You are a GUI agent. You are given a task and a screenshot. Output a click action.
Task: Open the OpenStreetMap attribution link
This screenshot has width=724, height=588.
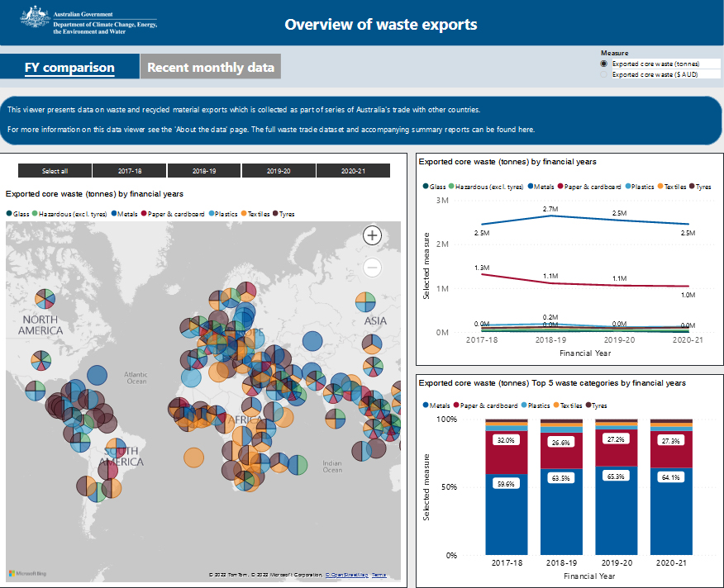(346, 575)
